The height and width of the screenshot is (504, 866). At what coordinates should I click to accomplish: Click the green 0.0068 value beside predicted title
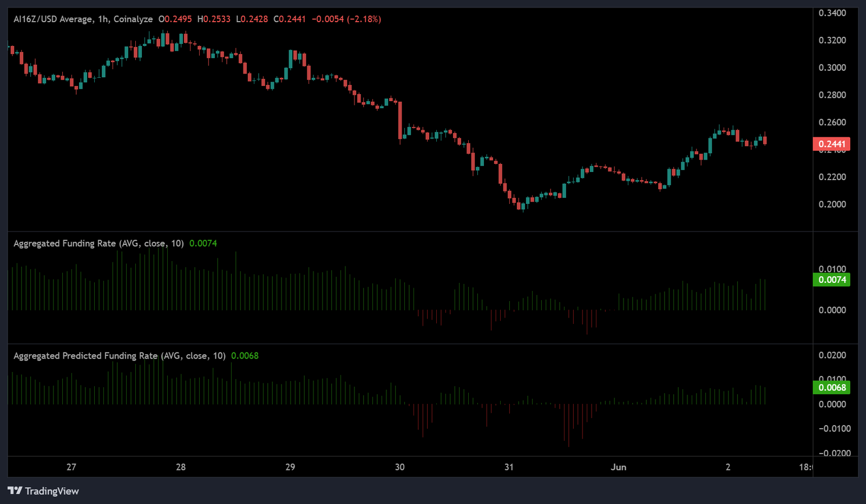pos(245,356)
